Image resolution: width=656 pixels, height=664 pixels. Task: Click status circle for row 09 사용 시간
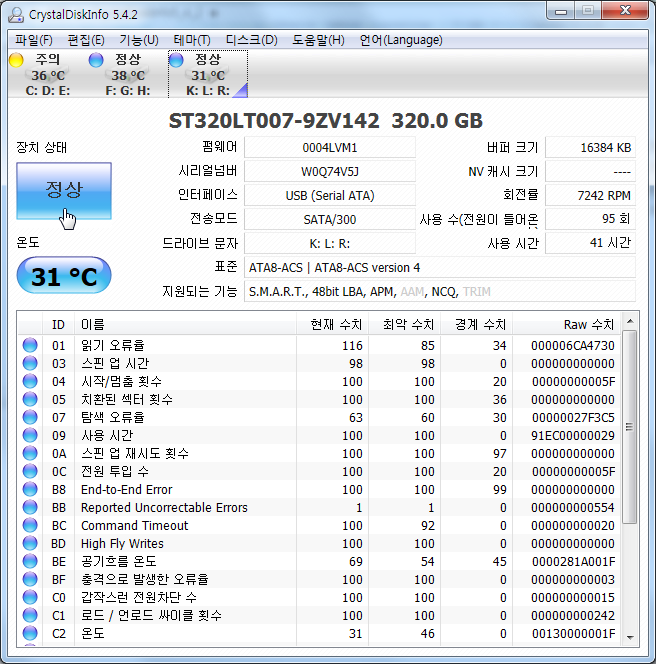30,435
